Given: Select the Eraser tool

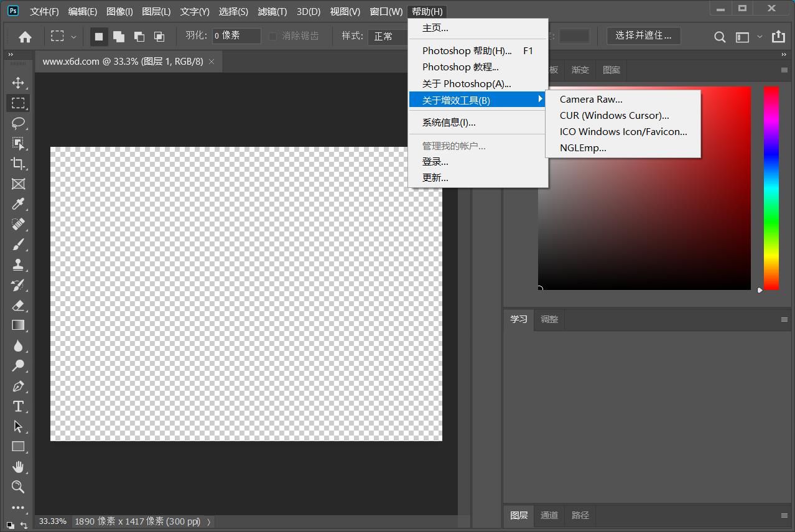Looking at the screenshot, I should click(18, 305).
